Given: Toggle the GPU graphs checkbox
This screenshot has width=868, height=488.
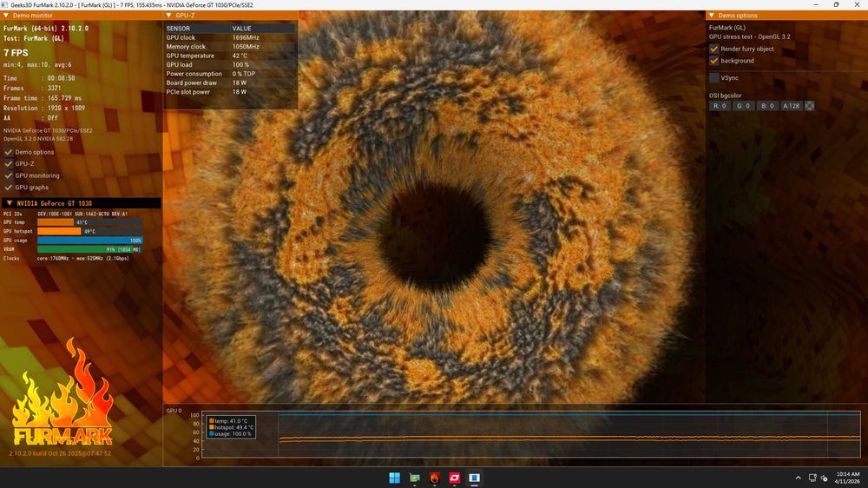Looking at the screenshot, I should tap(9, 188).
